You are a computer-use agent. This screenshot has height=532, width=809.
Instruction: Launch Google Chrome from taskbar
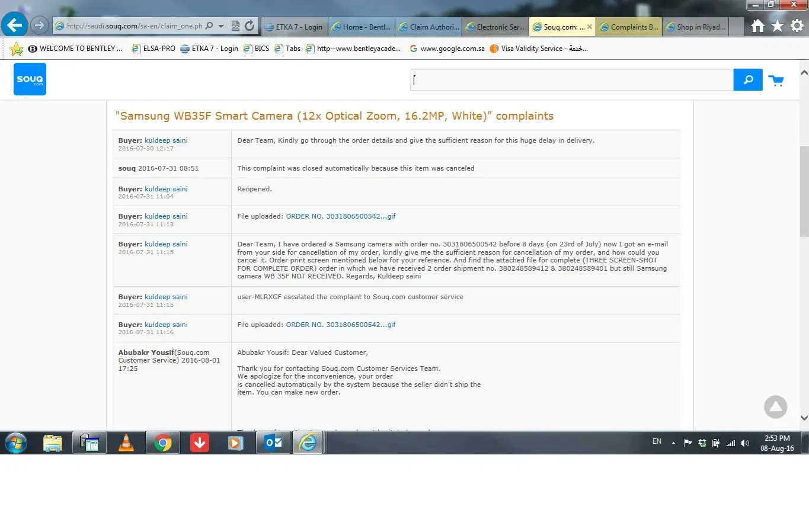point(163,443)
